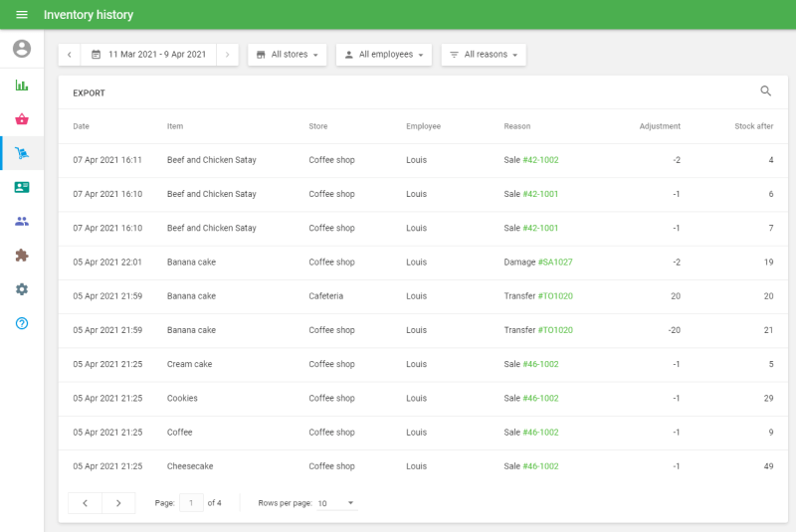The image size is (796, 532).
Task: Open damage link #SA1027
Action: [554, 263]
